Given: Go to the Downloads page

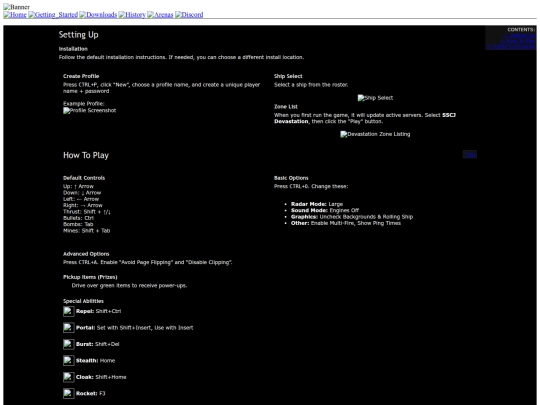Looking at the screenshot, I should tap(98, 14).
